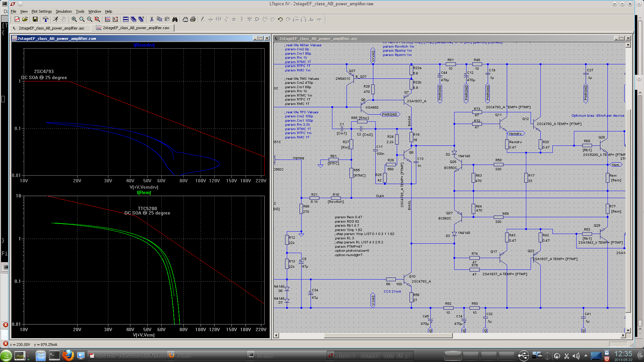Click the Open file folder icon

pos(25,19)
